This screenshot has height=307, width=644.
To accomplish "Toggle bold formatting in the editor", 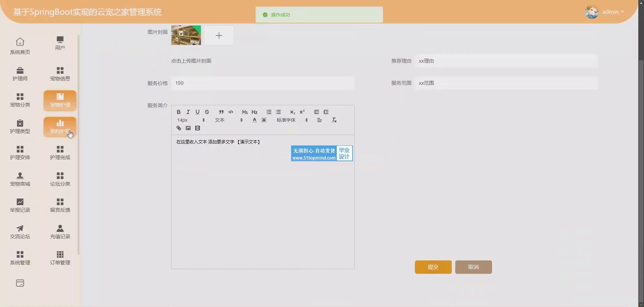I will [x=179, y=112].
